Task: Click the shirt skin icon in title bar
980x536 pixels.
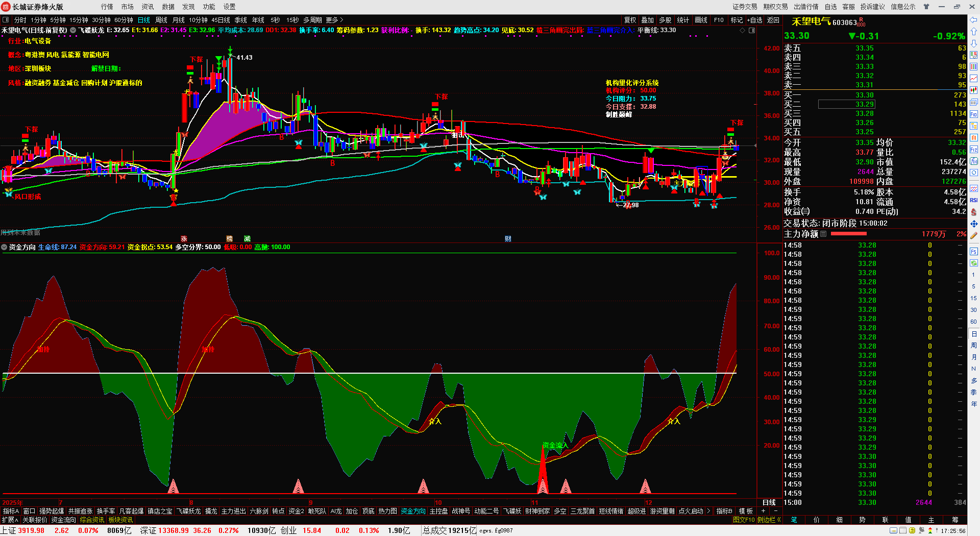Action: (x=926, y=7)
